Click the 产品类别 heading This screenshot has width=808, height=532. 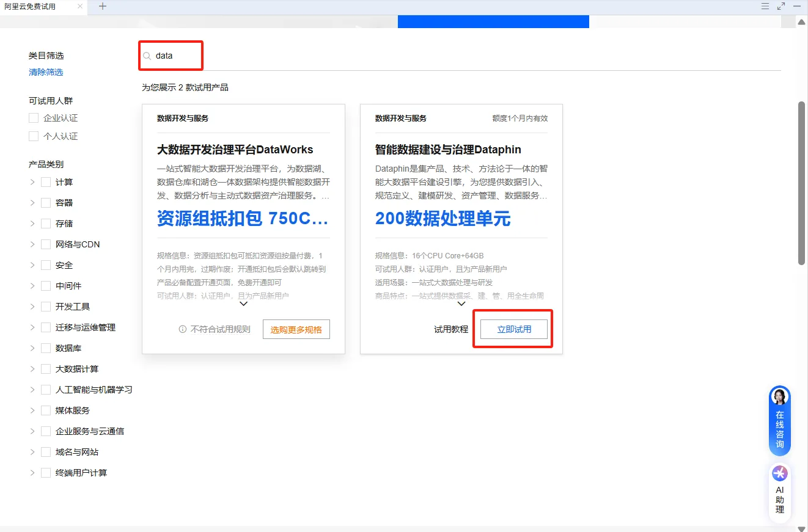[x=46, y=164]
